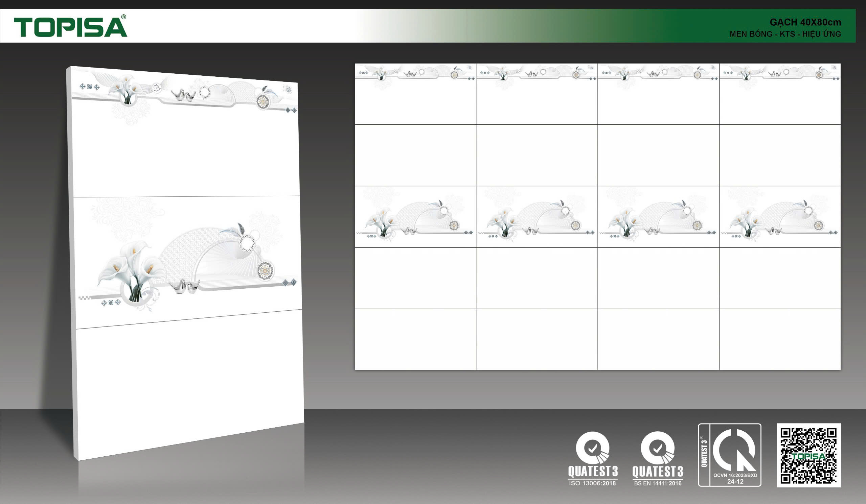The image size is (866, 504).
Task: Select the fourth decorative flower tile in grid's third row
Action: tap(780, 217)
